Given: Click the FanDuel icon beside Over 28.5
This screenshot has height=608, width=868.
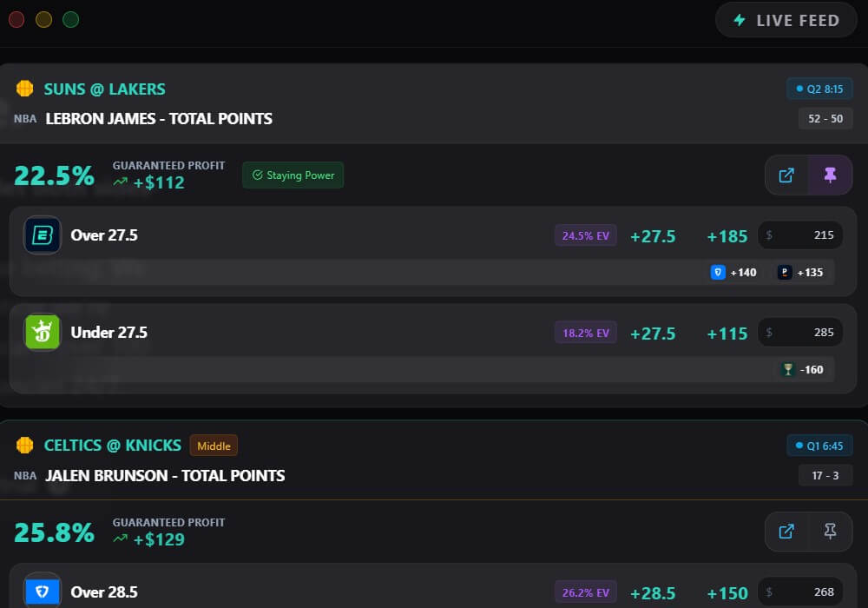Looking at the screenshot, I should pos(41,591).
